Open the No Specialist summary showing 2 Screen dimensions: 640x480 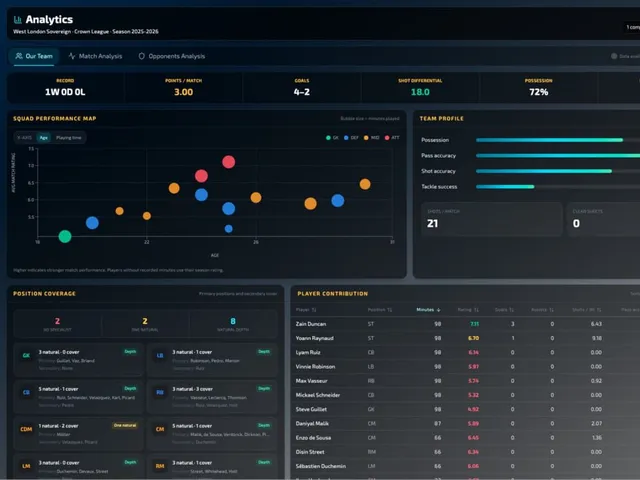[58, 324]
